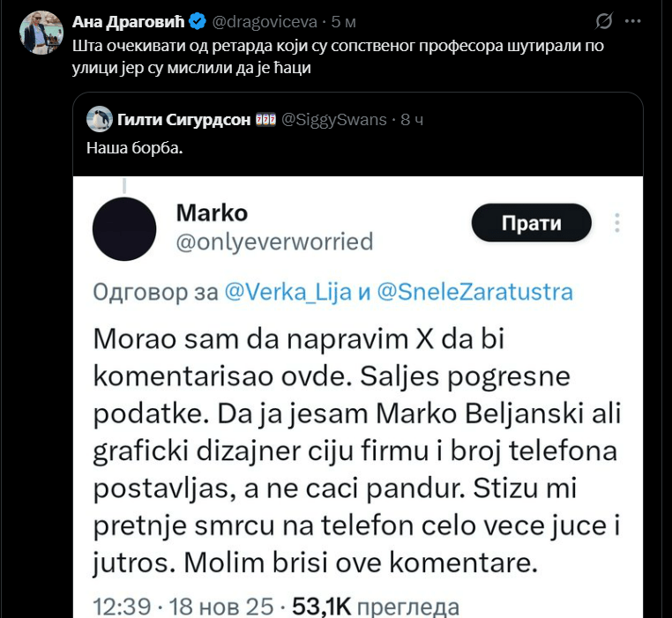
Task: Open Гилти Сигурдсон's penguin avatar
Action: click(x=100, y=119)
